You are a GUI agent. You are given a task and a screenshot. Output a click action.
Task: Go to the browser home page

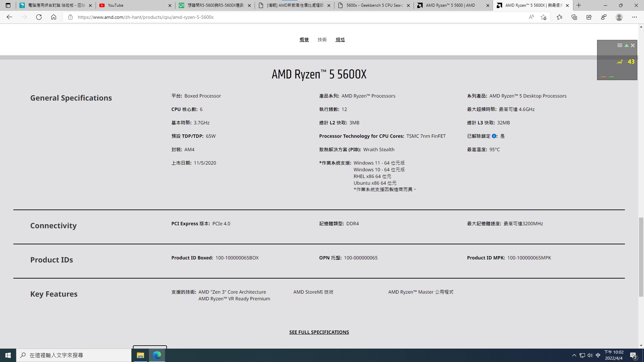[54, 17]
